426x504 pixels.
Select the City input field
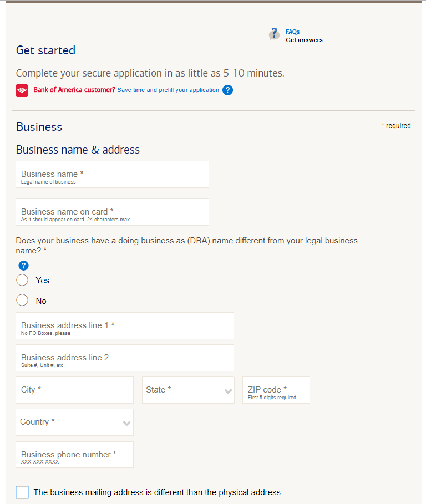coord(74,390)
